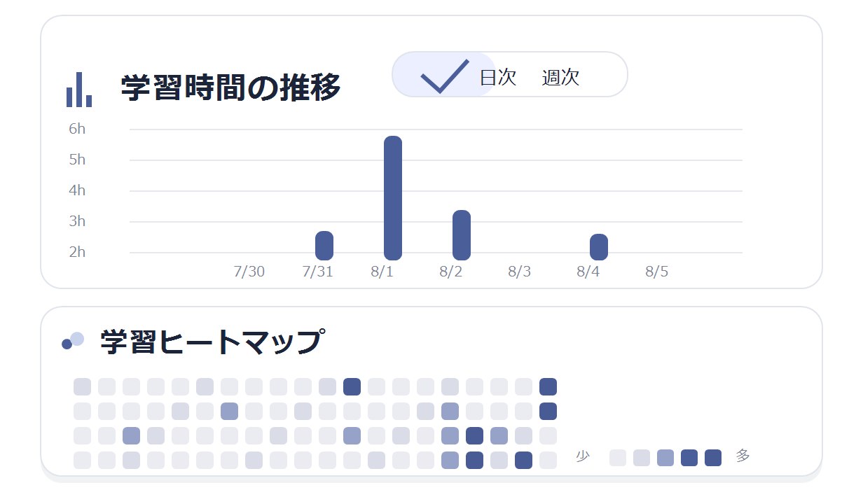Click the 6h label on the y-axis
863x504 pixels.
77,129
